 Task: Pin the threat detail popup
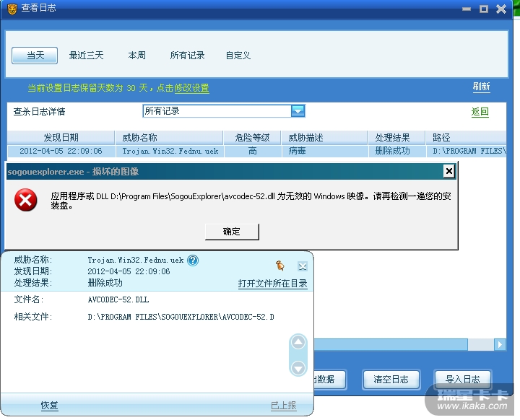point(280,266)
